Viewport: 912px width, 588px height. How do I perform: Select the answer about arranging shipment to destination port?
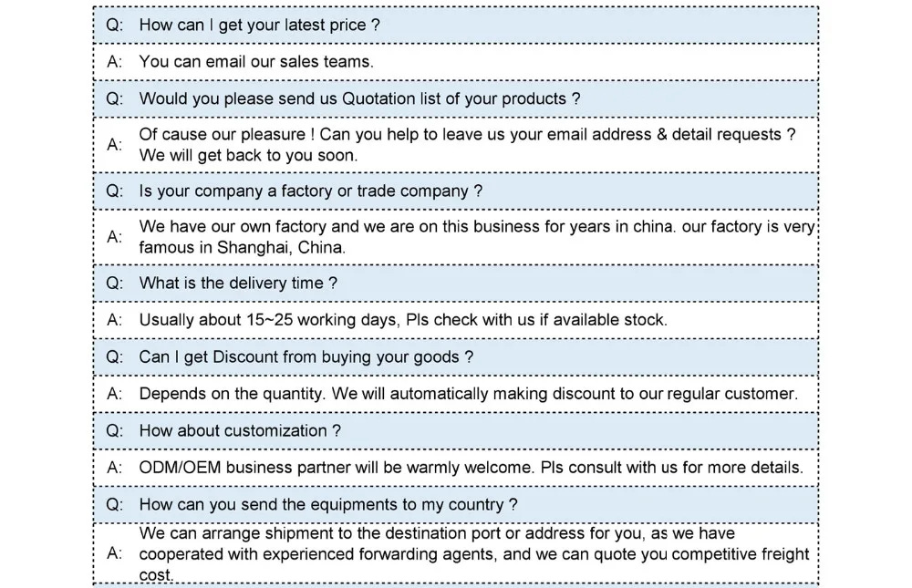click(474, 553)
